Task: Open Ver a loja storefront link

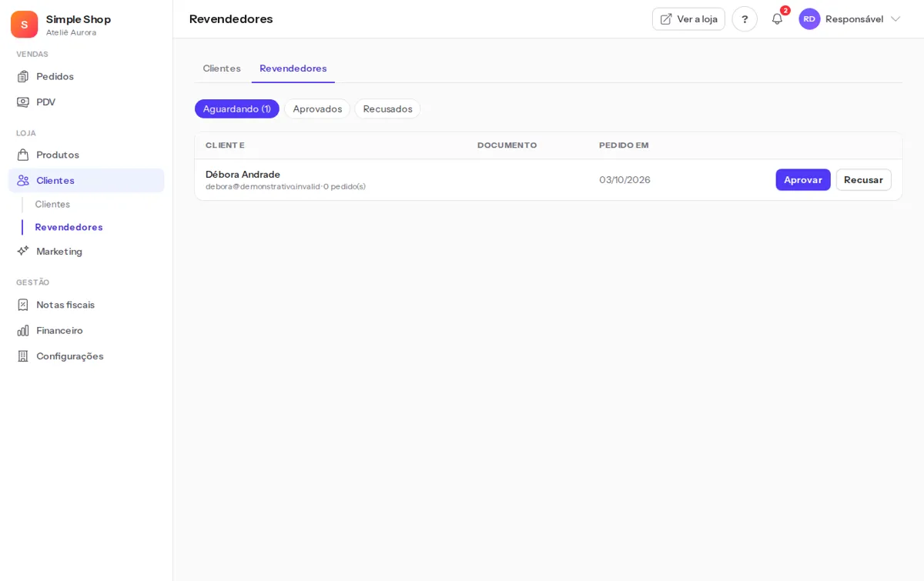Action: [688, 19]
